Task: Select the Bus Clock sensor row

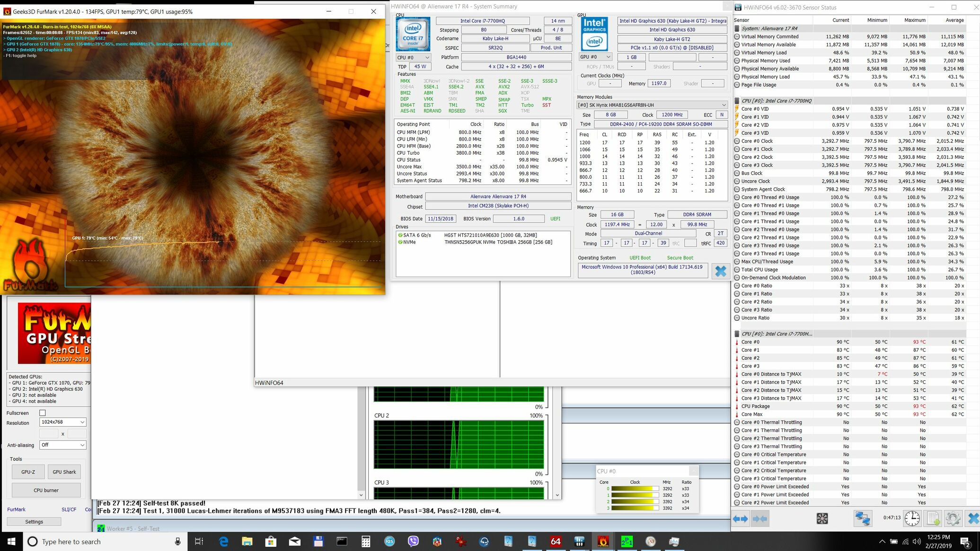Action: 849,173
